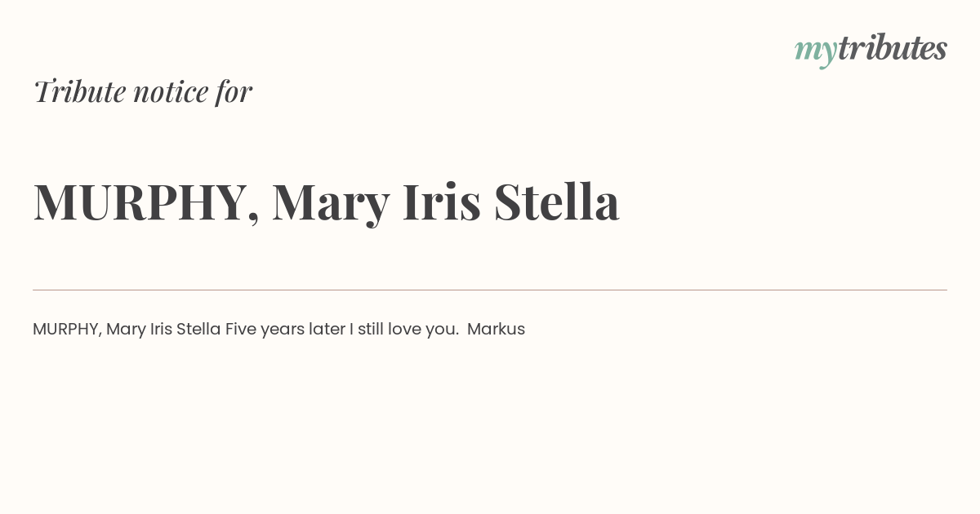Click the phrase "I still love you."

click(404, 330)
